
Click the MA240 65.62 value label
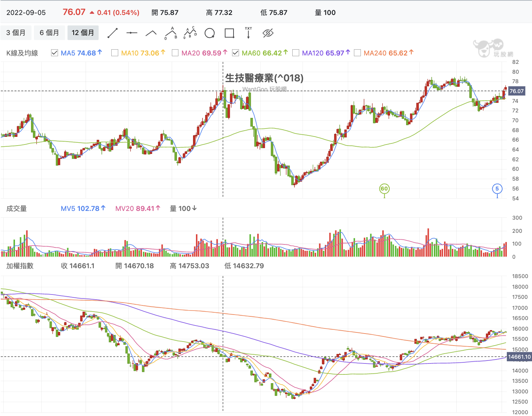click(389, 53)
